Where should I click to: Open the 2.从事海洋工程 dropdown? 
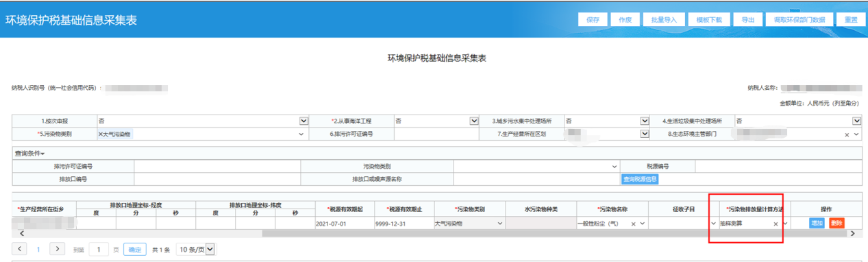tap(474, 121)
